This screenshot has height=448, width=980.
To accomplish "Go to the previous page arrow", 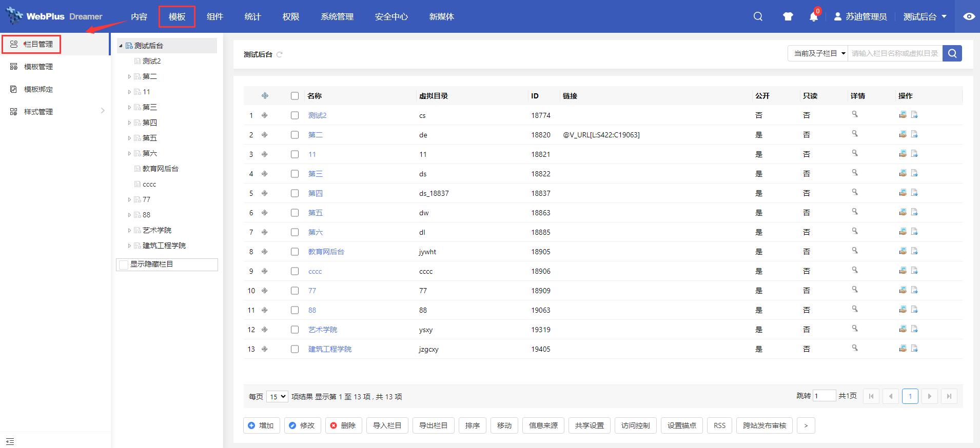I will tap(891, 396).
